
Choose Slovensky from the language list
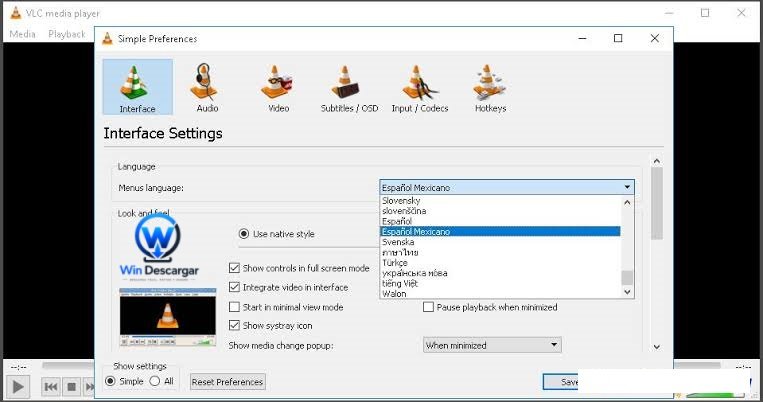pyautogui.click(x=500, y=201)
